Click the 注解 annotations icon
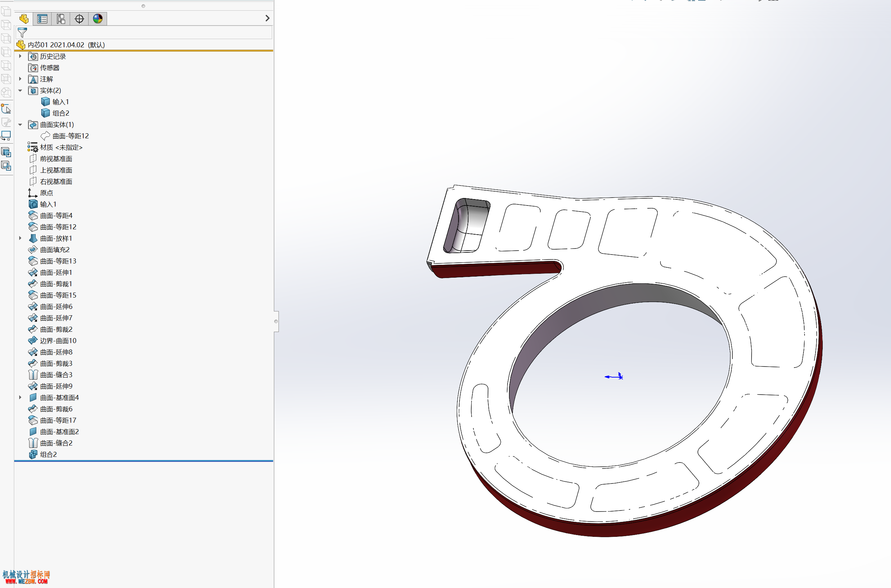This screenshot has height=588, width=891. (33, 79)
